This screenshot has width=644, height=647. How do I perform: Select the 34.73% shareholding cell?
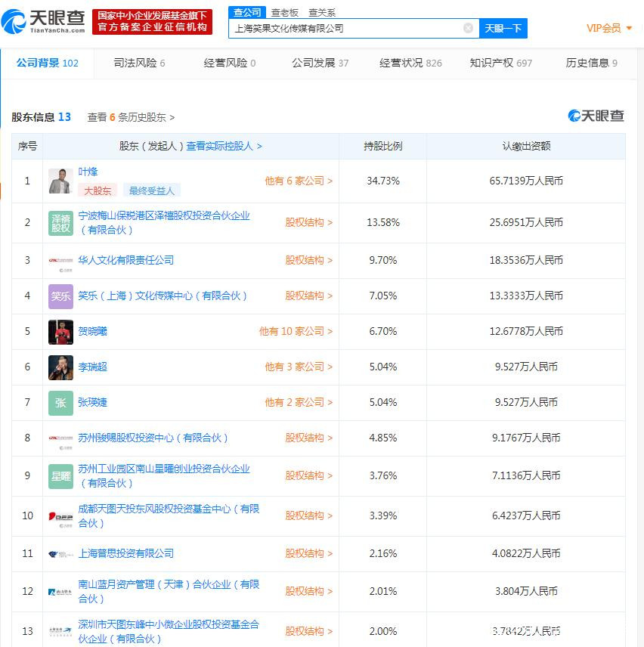pos(383,181)
